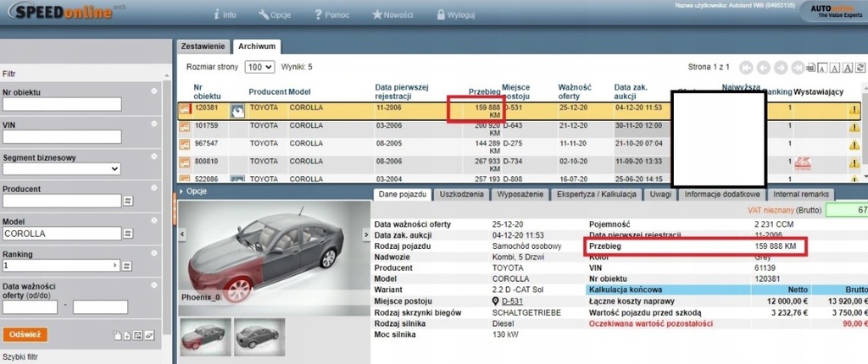The width and height of the screenshot is (868, 364).
Task: Click the list picker icon beside Producent field
Action: pos(129,201)
